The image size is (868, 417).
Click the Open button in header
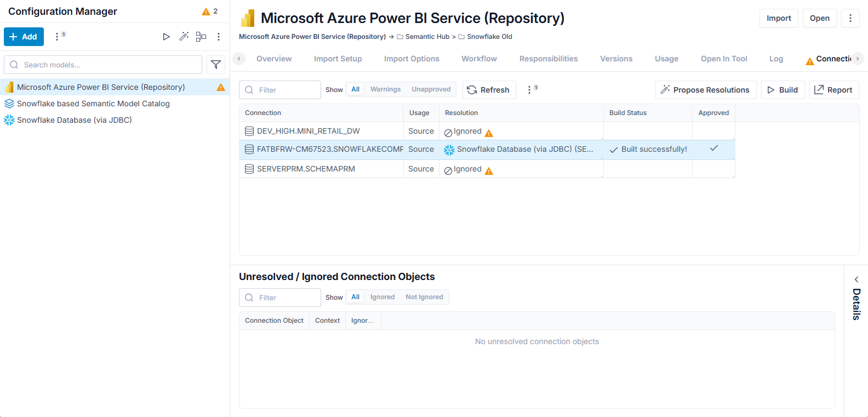click(820, 18)
